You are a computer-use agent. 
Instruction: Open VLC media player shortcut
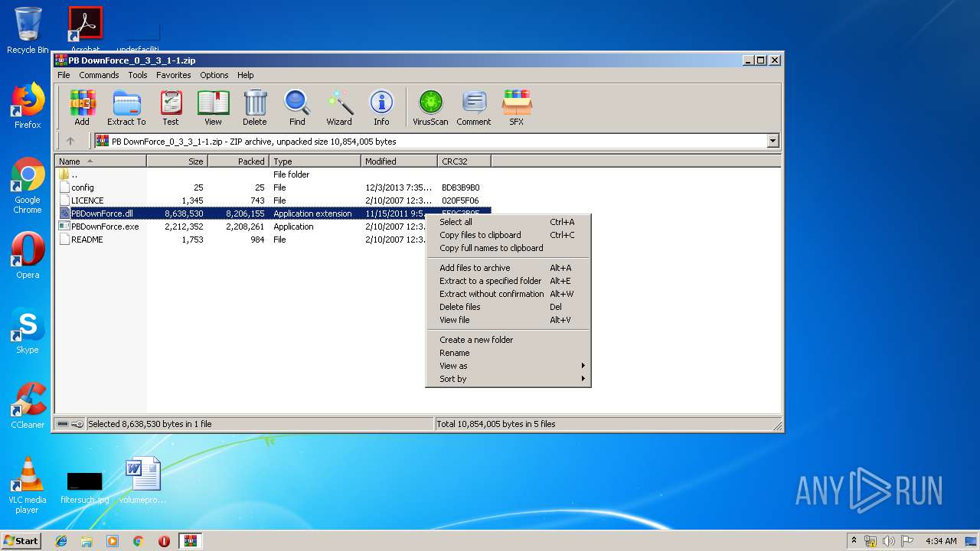click(x=28, y=485)
